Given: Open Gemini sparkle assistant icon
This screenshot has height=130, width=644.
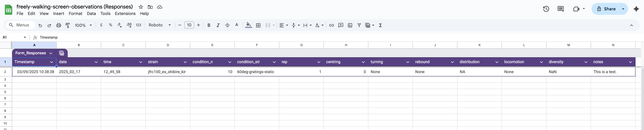Looking at the screenshot, I should coord(636,9).
